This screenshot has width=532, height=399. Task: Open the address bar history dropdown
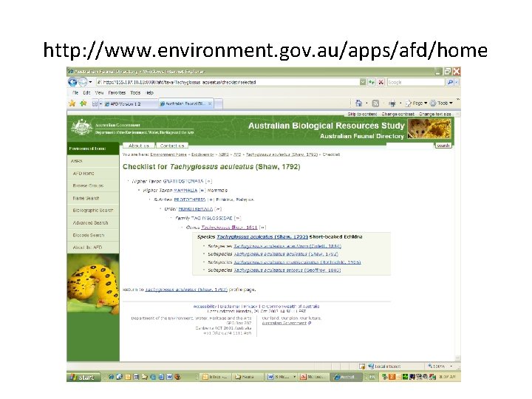[363, 82]
